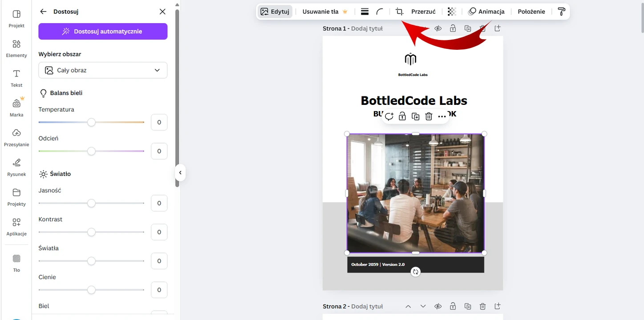The height and width of the screenshot is (320, 644).
Task: Click Dodaj tytuł next to Strona 2
Action: [x=367, y=306]
